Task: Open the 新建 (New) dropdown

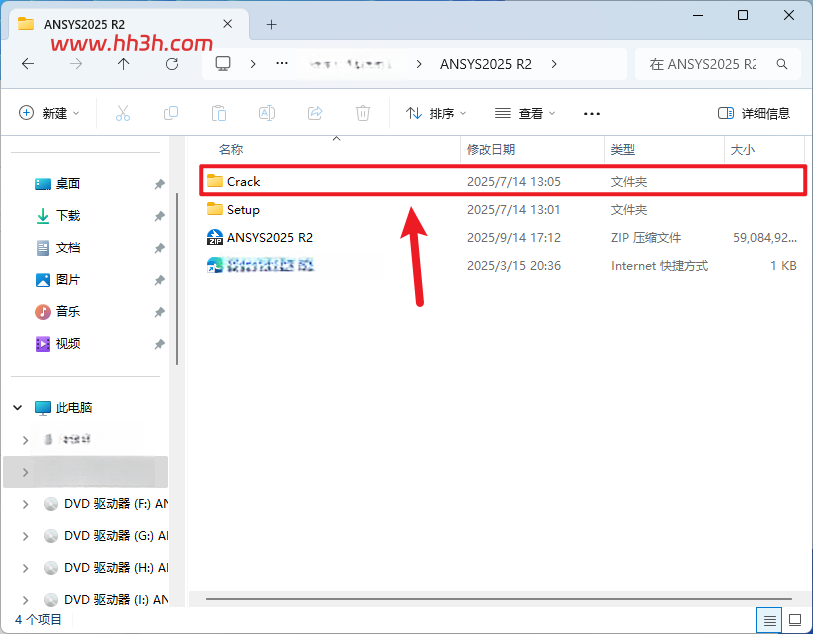Action: (49, 113)
